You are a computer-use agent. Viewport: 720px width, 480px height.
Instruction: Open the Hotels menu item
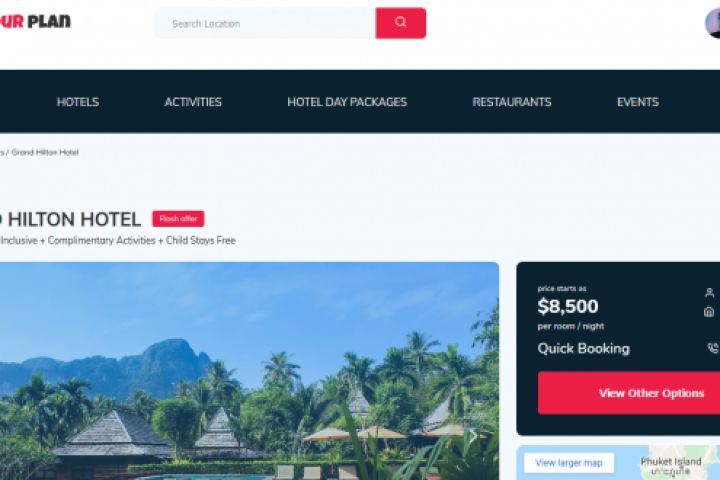78,102
